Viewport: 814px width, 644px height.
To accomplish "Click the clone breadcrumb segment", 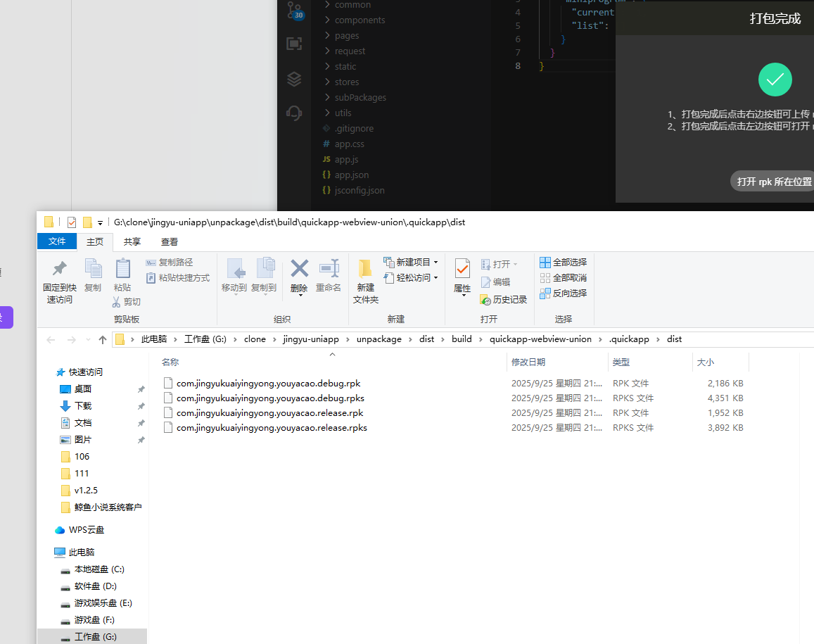I will point(255,339).
